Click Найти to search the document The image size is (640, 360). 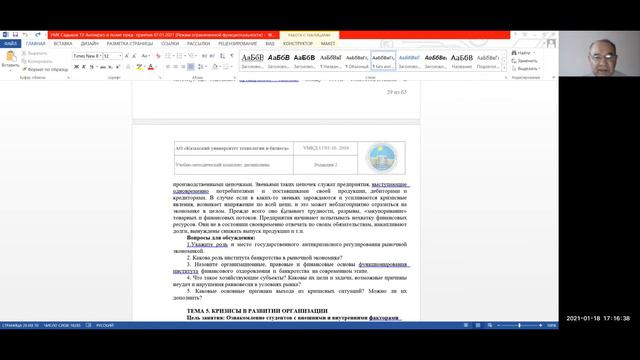click(522, 53)
